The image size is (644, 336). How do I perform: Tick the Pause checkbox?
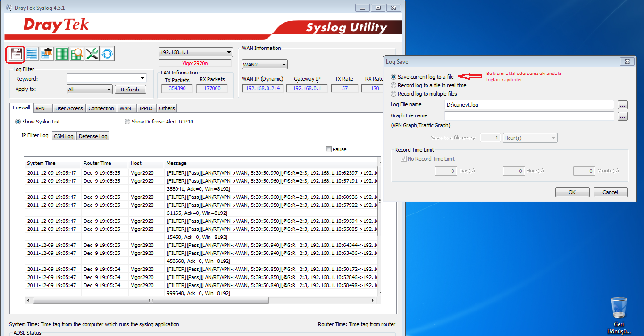[328, 149]
